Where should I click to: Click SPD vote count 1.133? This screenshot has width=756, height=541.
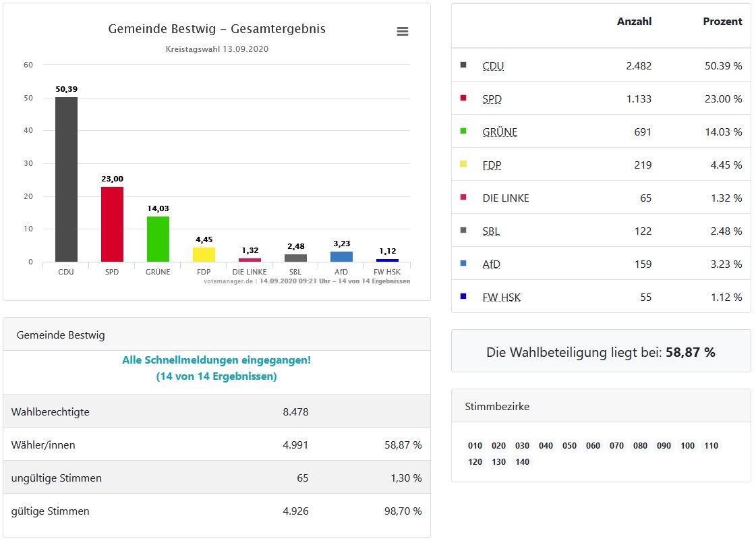(639, 99)
